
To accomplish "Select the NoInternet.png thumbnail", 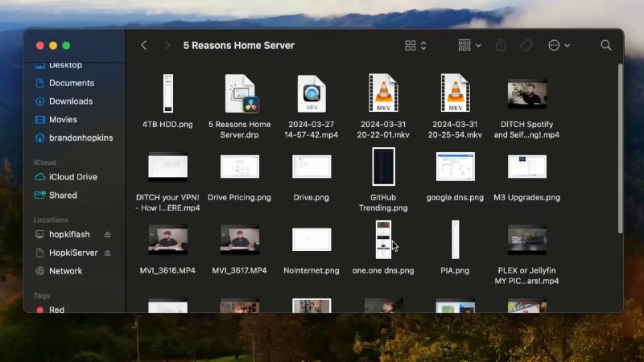I will coord(312,240).
